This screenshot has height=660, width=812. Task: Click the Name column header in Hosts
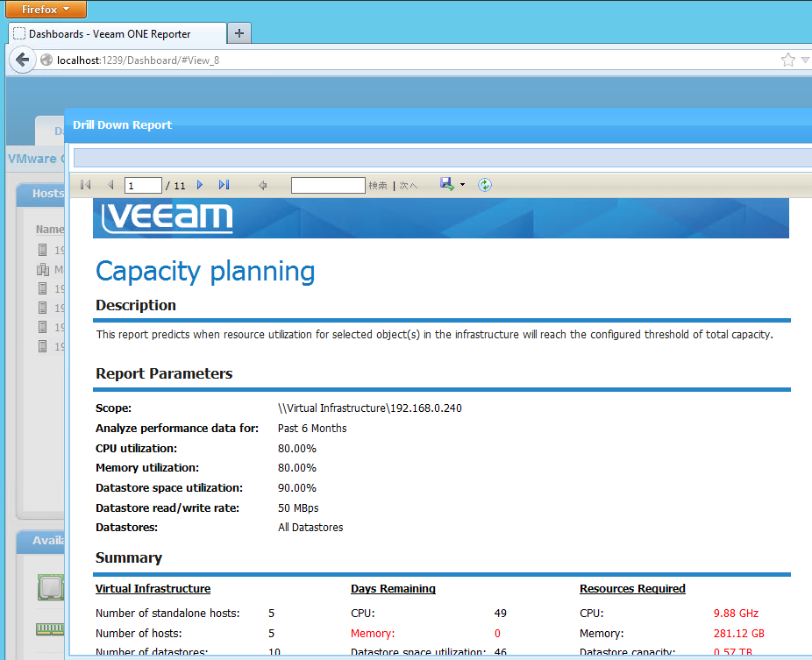click(x=50, y=230)
